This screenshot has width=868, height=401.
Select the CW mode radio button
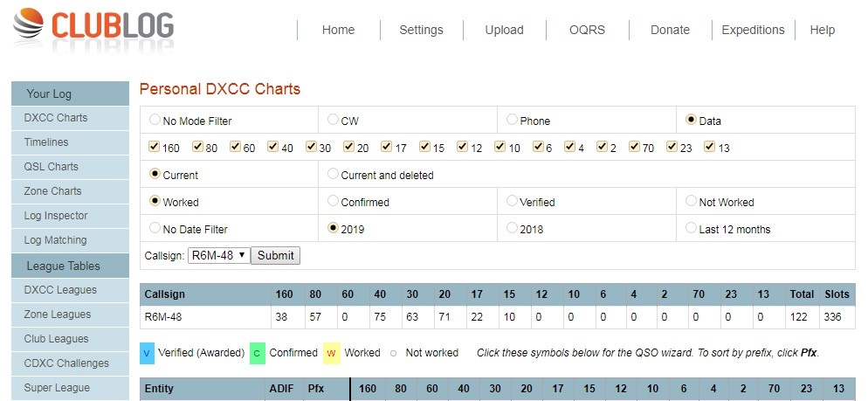pyautogui.click(x=334, y=120)
